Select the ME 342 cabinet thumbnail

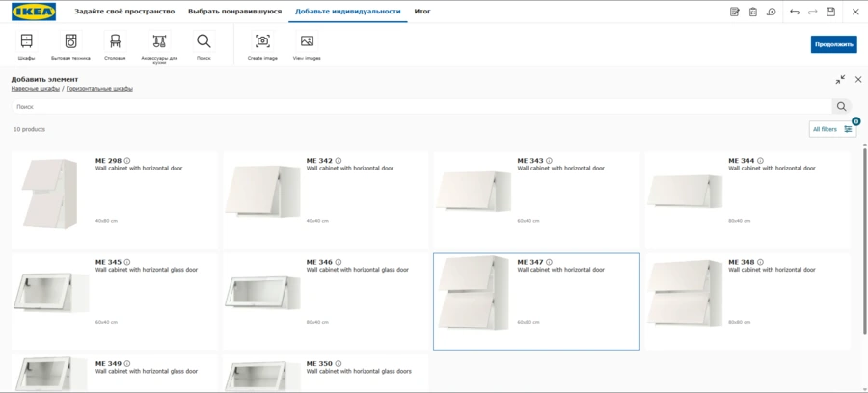point(262,191)
